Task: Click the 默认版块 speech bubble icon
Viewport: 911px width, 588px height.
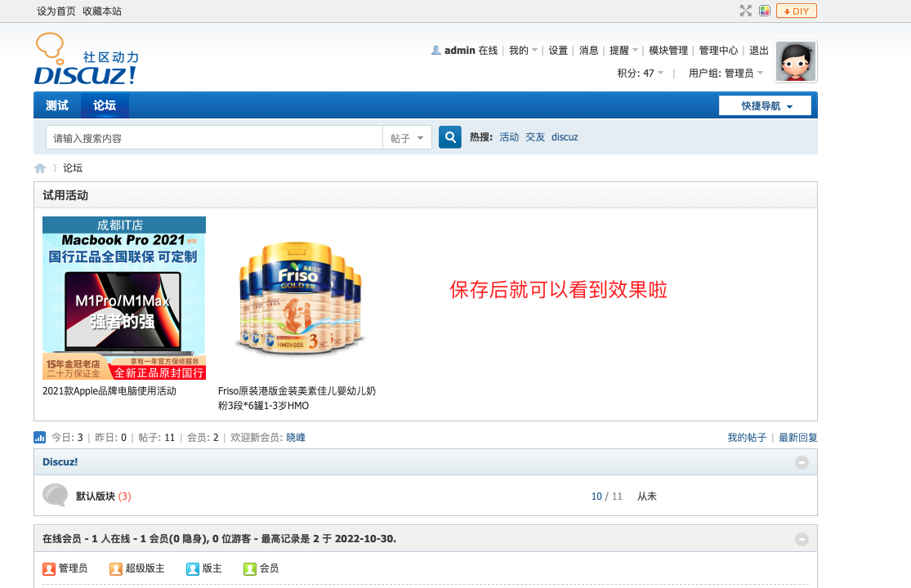Action: tap(55, 496)
